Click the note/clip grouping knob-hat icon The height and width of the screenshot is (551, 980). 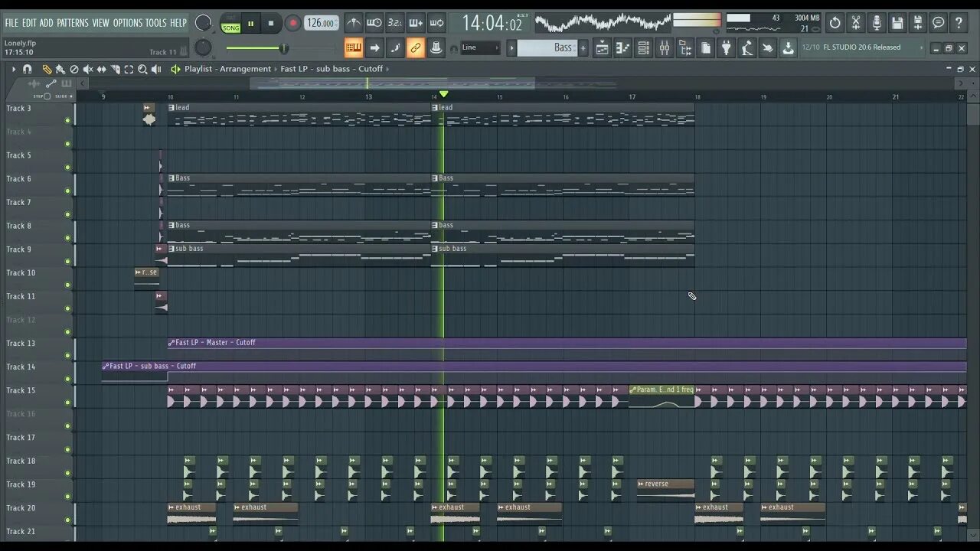point(436,48)
